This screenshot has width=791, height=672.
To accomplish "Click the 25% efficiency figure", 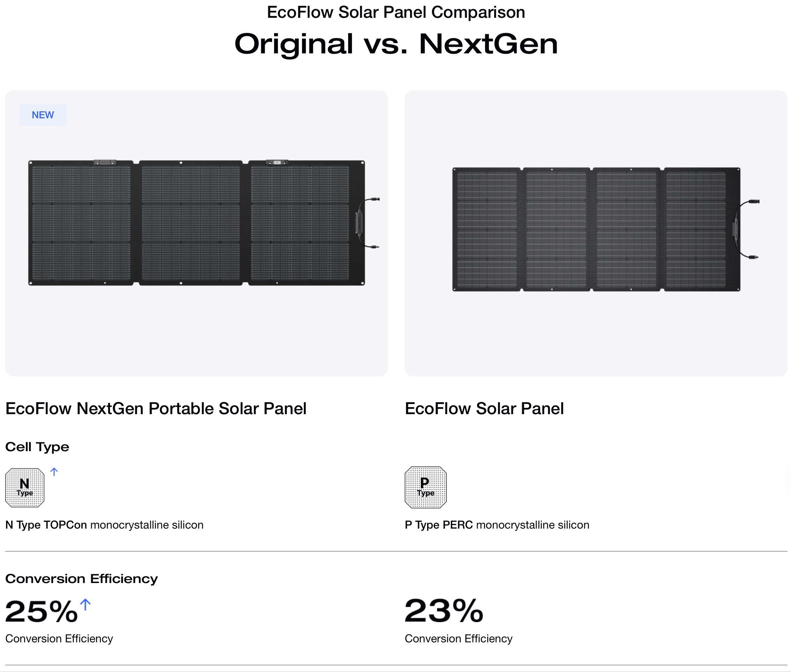I will 41,611.
